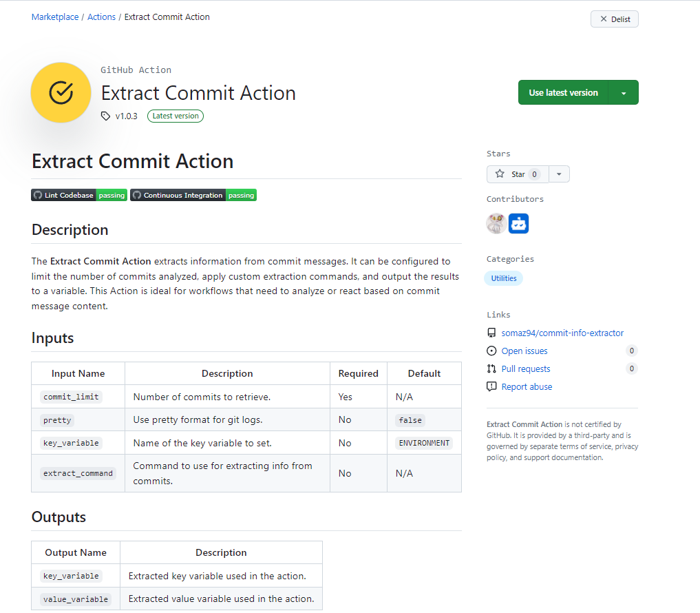Click the ENVIRONMENT default value cell
The height and width of the screenshot is (613, 700).
coord(424,443)
